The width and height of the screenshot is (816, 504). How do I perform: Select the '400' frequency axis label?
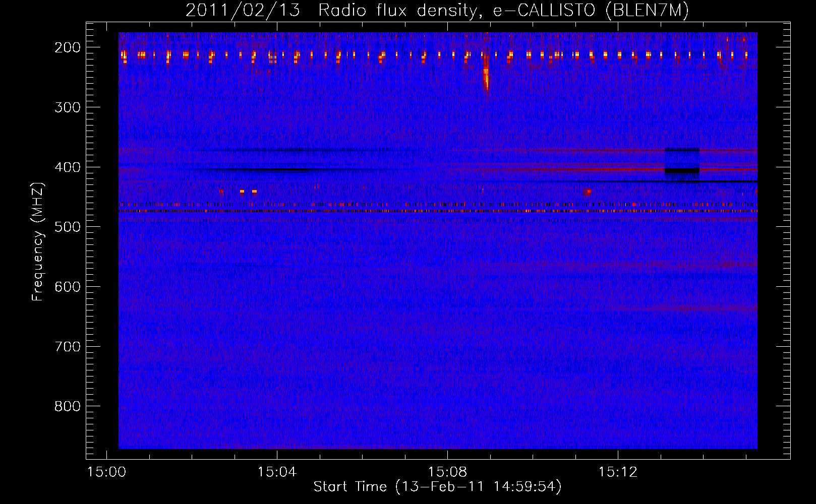tap(68, 167)
